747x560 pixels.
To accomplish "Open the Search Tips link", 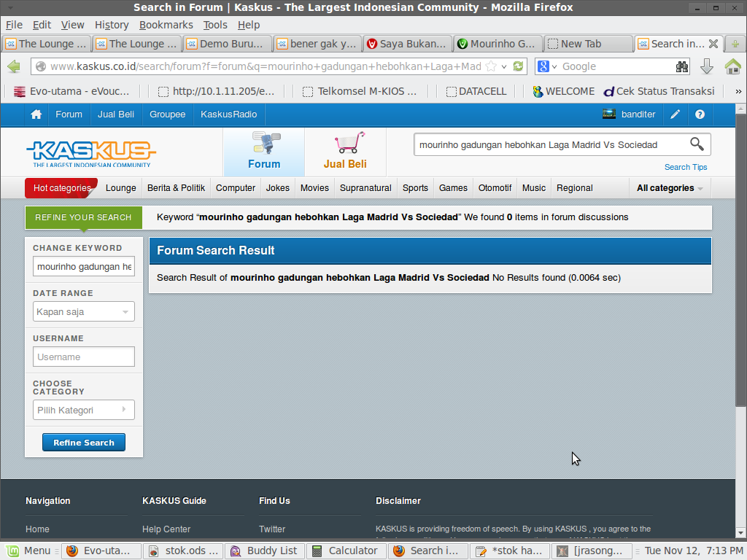I will (x=686, y=167).
